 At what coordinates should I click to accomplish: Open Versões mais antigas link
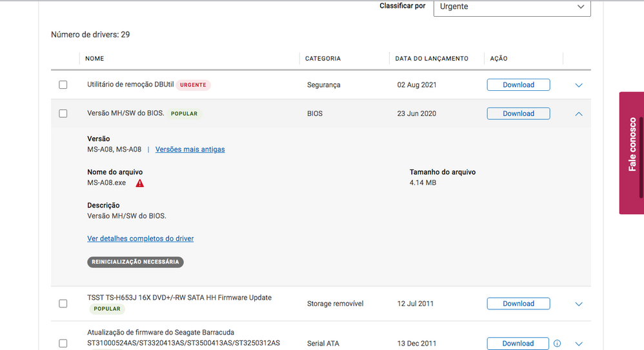190,150
